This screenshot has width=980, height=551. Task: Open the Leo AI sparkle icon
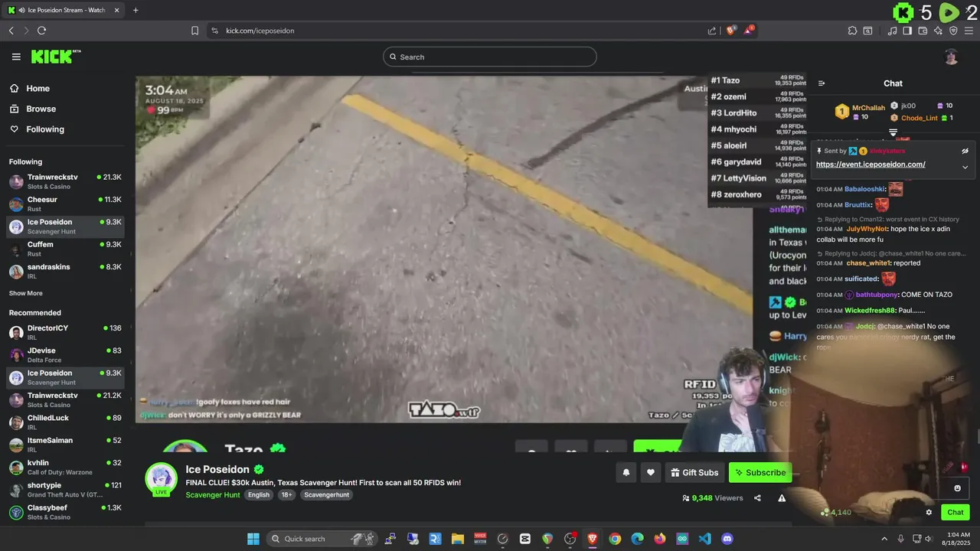pos(938,31)
